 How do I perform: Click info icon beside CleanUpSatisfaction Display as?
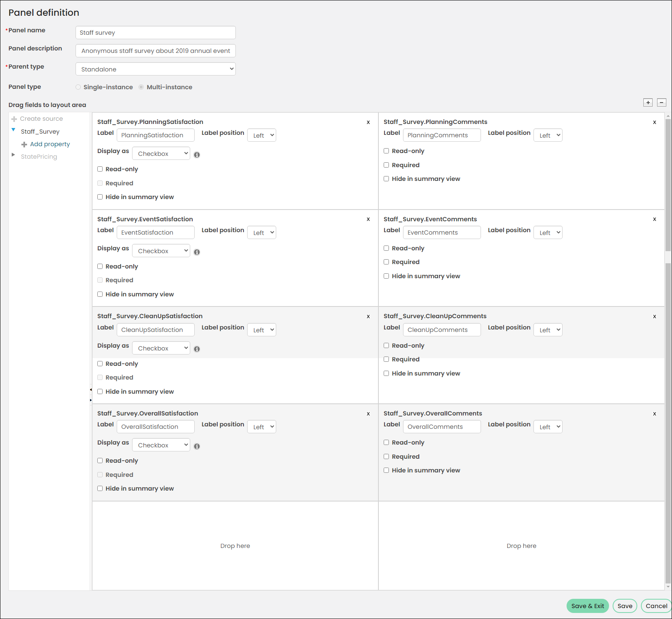[x=197, y=349]
